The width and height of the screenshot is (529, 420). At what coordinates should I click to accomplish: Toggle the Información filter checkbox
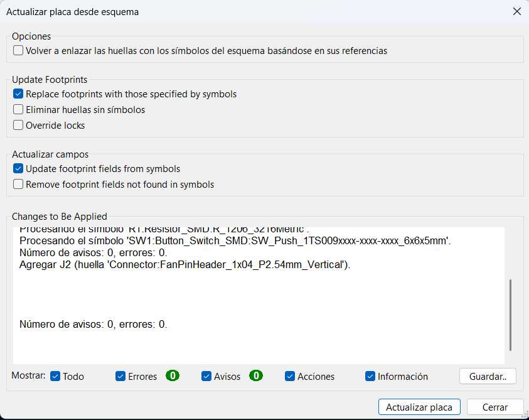[370, 377]
